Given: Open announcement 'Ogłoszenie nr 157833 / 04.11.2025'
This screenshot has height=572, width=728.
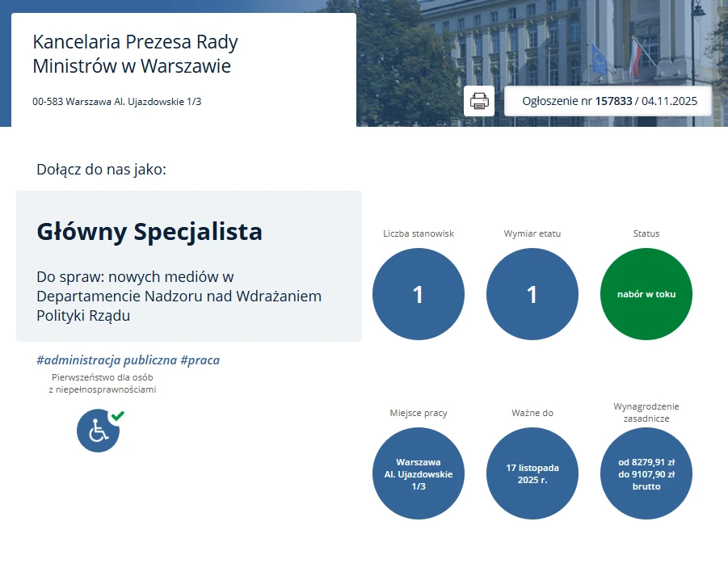Looking at the screenshot, I should (x=608, y=100).
